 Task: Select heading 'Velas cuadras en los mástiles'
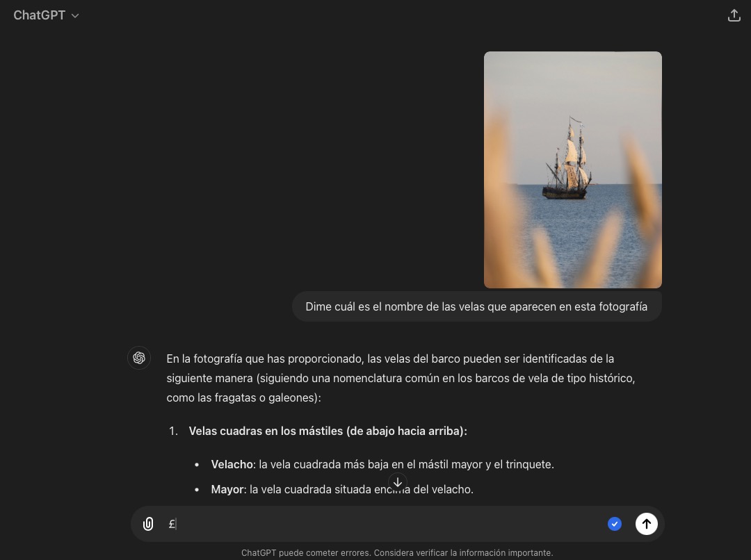328,431
